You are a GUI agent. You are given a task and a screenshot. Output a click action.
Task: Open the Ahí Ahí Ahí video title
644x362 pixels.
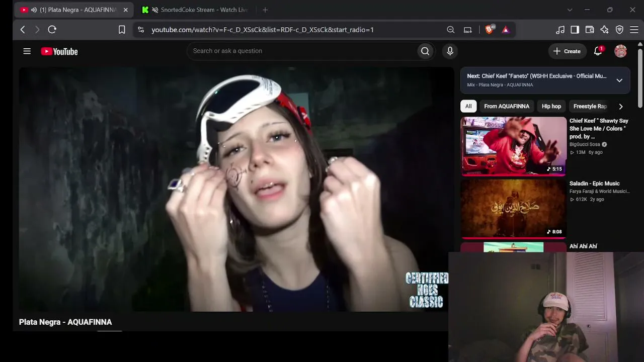pyautogui.click(x=583, y=246)
